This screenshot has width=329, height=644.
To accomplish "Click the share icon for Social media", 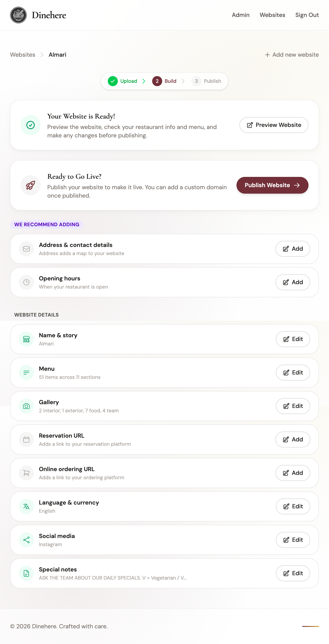I will point(26,540).
